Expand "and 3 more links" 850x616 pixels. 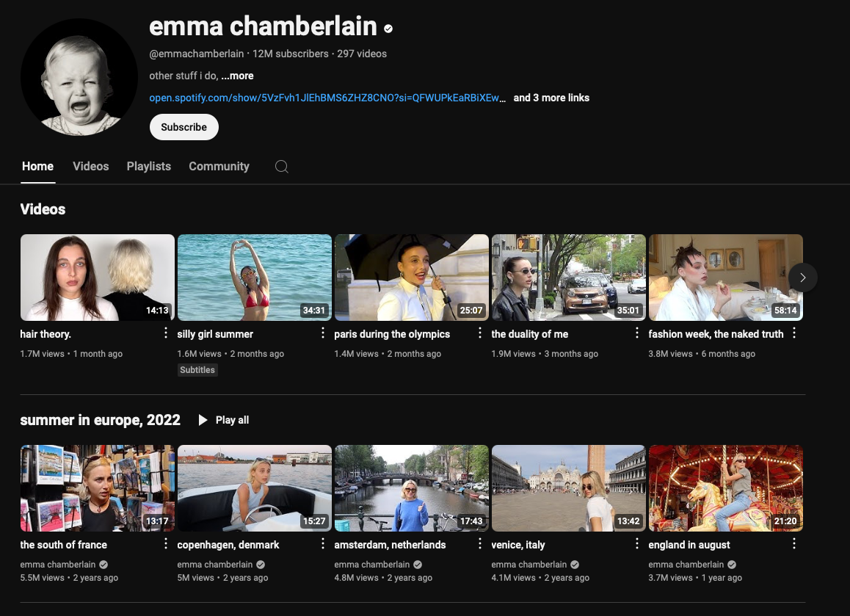coord(551,98)
